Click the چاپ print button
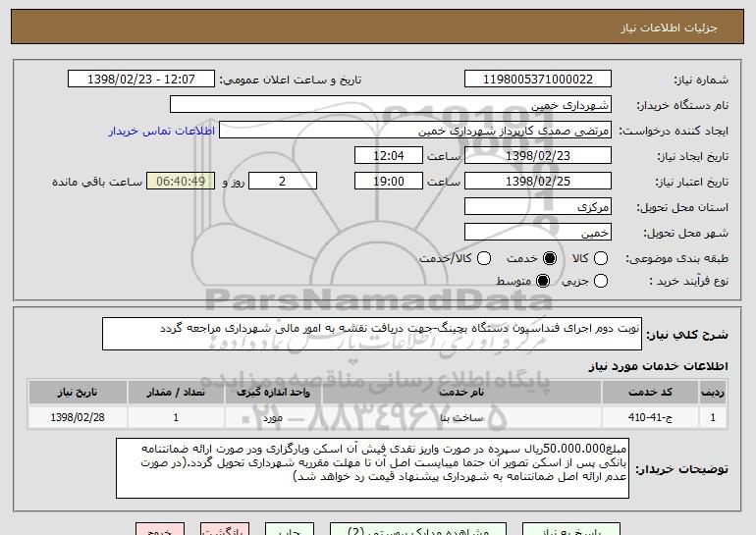This screenshot has height=535, width=756. pyautogui.click(x=290, y=529)
